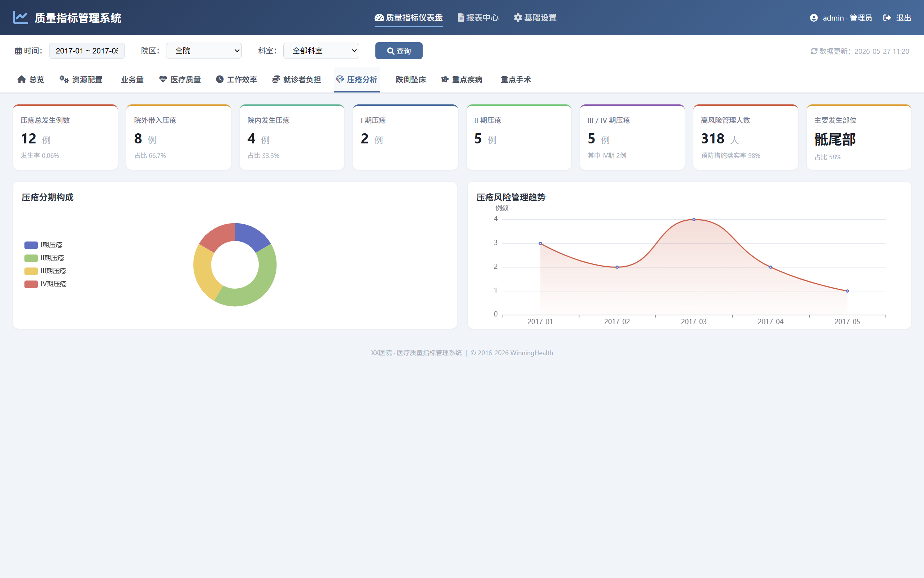The image size is (924, 578).
Task: Click the 压疮风险管理趋势 chart title
Action: 511,197
